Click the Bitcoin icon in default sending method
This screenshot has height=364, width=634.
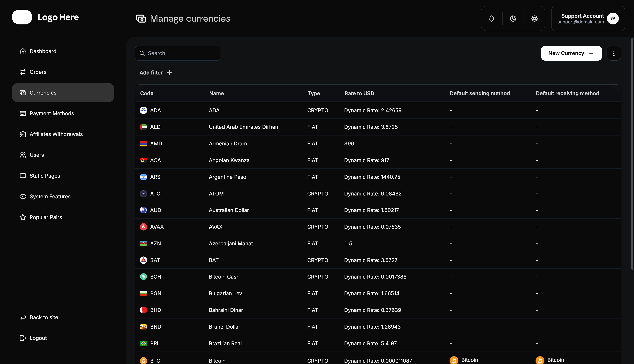point(454,360)
